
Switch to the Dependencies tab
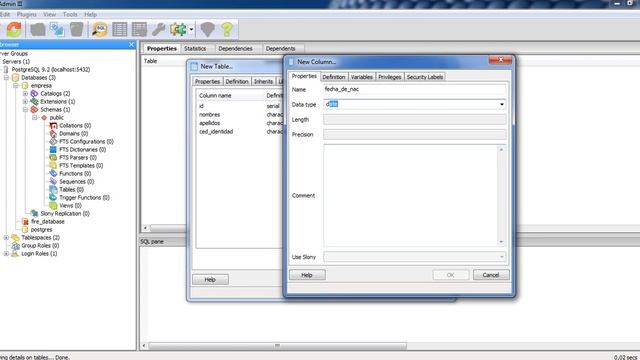(x=236, y=48)
